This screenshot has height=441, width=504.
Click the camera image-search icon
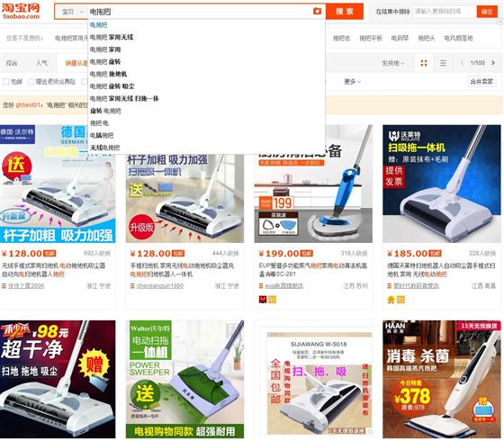(x=317, y=11)
